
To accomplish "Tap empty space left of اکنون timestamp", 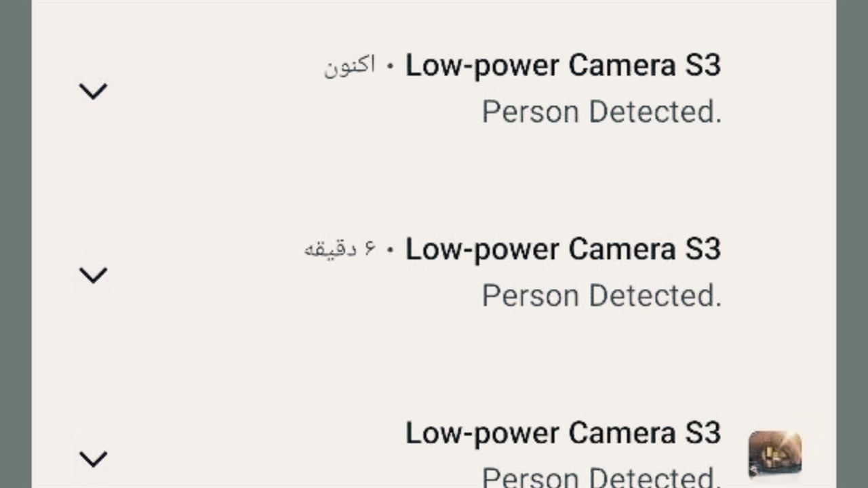I will [217, 66].
